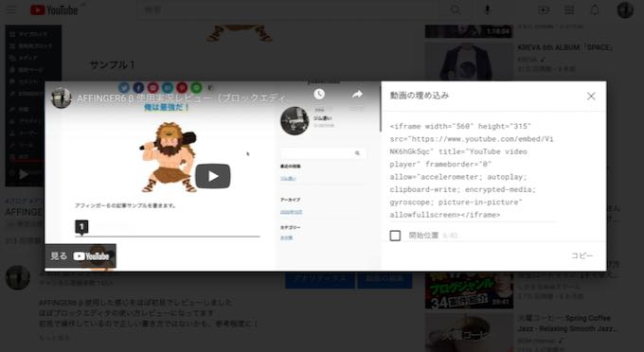Viewport: 644px width, 352px height.
Task: Start voice search with microphone icon
Action: 487,9
